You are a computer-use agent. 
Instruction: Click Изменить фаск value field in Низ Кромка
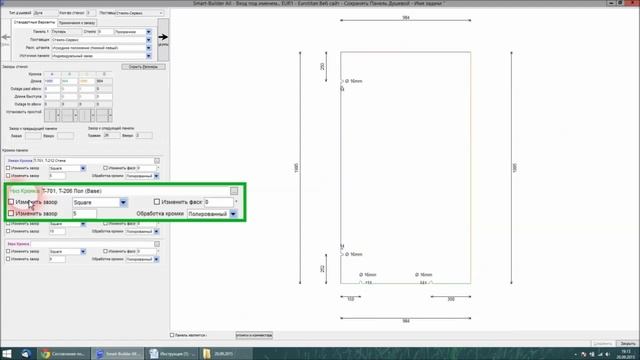pyautogui.click(x=219, y=202)
